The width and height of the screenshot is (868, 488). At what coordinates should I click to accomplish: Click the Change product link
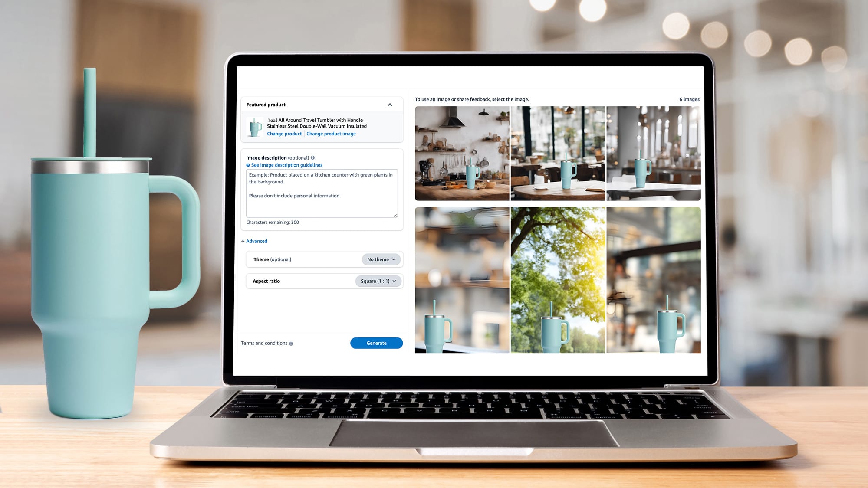click(284, 134)
